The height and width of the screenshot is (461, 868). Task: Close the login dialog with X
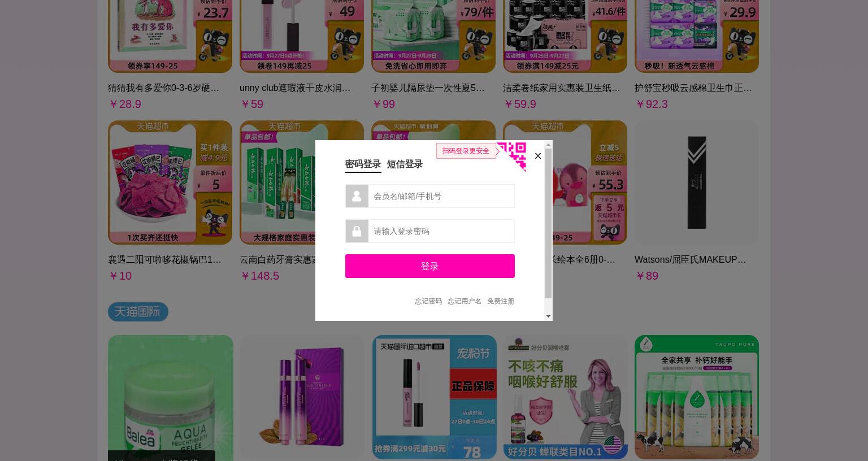click(538, 156)
